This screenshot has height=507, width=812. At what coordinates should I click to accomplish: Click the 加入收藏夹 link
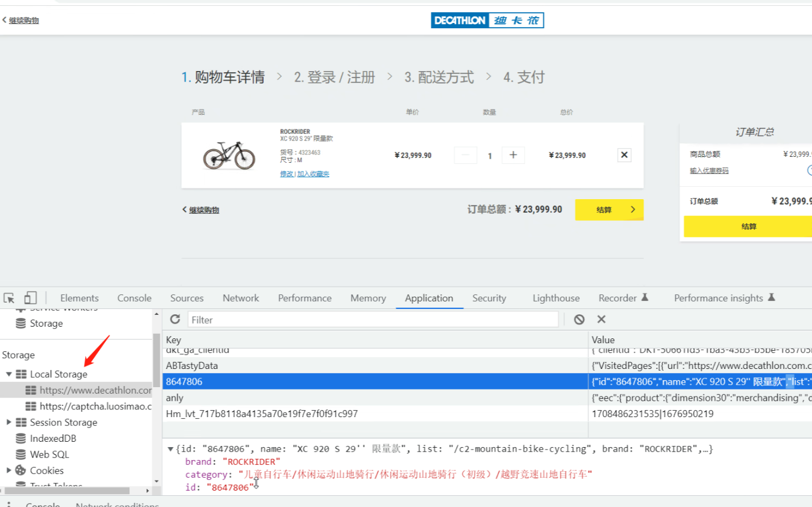(313, 174)
